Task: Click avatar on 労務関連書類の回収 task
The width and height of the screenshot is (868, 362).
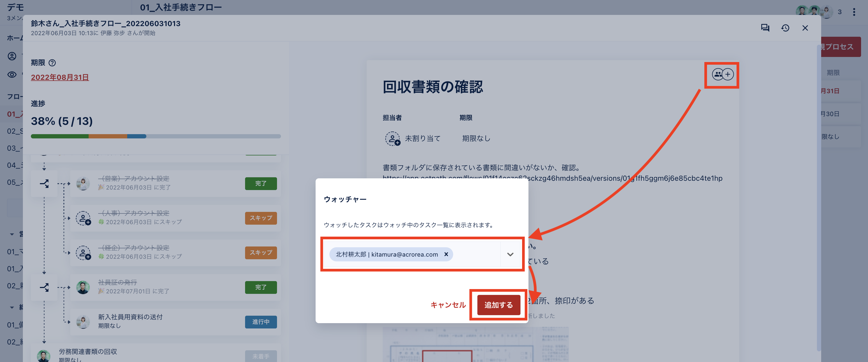Action: tap(44, 356)
